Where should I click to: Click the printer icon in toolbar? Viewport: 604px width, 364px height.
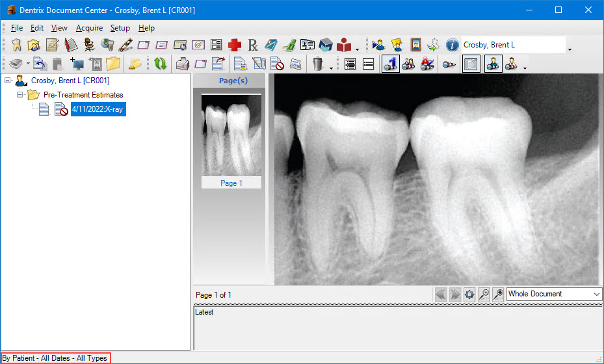183,64
